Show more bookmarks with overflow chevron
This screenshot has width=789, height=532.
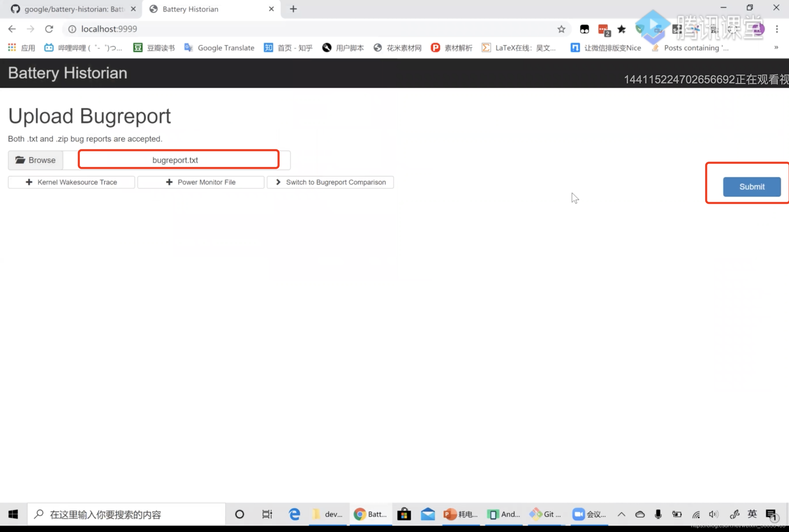pyautogui.click(x=776, y=48)
